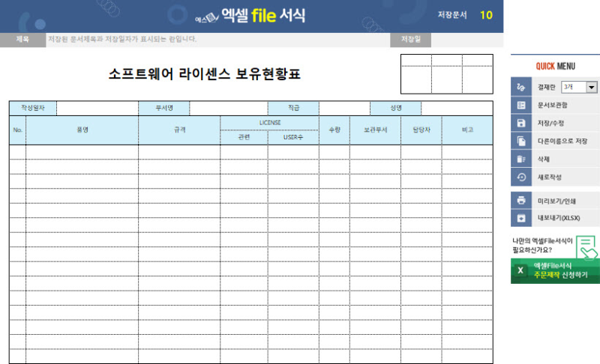Click the 삭제 trash icon

click(520, 159)
